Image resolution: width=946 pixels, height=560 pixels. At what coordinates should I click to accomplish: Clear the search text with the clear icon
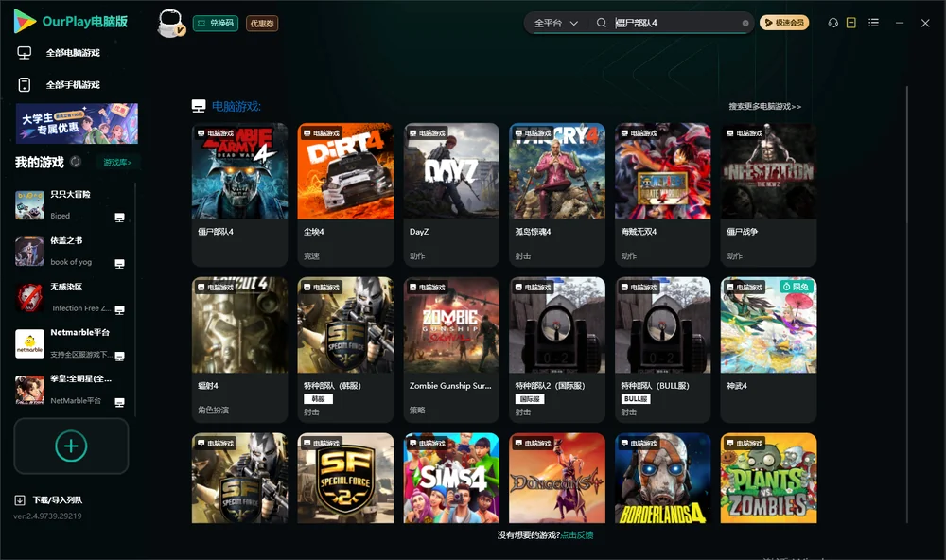tap(745, 23)
